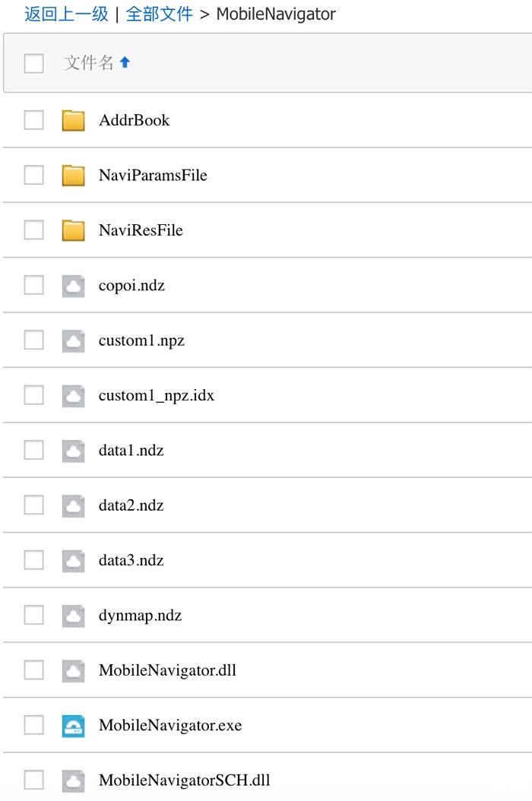Open the AddrBook folder name
The width and height of the screenshot is (532, 801).
pos(134,120)
